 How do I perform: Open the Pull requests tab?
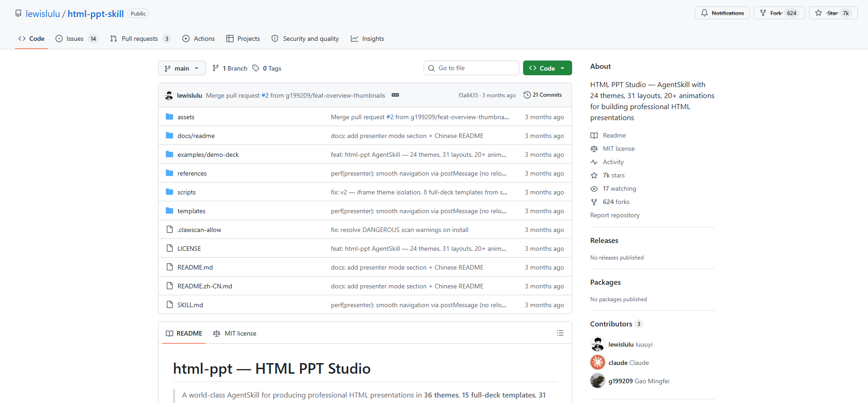141,39
